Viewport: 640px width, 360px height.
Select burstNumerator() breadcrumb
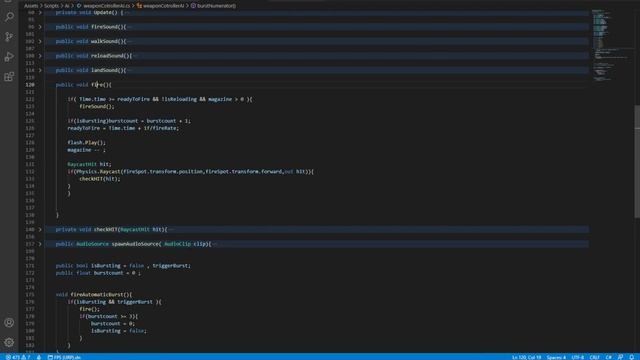[213, 6]
